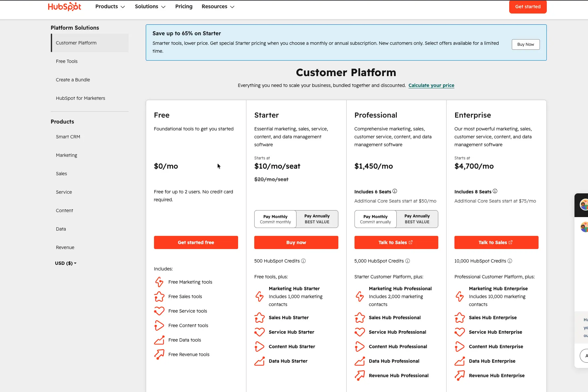Image resolution: width=588 pixels, height=392 pixels.
Task: Click the Marketing Hub Enterprise icon
Action: pyautogui.click(x=460, y=296)
